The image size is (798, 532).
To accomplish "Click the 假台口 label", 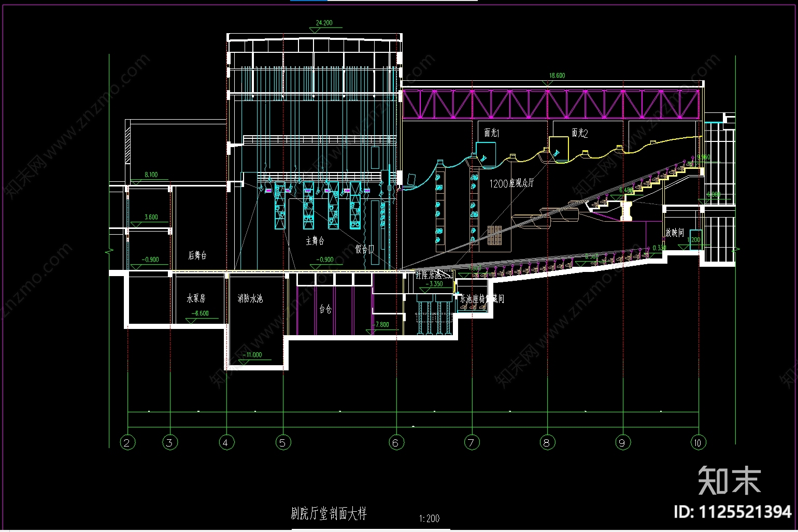I will (x=365, y=250).
